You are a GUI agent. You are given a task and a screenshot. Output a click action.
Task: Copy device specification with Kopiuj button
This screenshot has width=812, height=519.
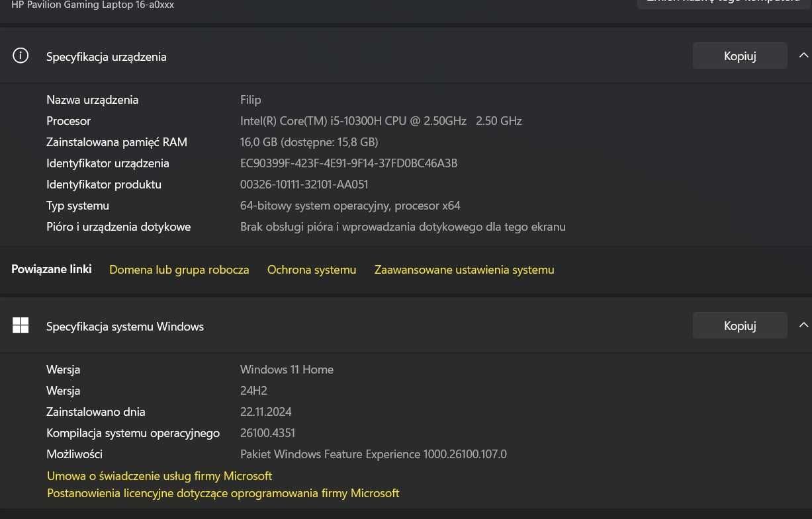pos(740,56)
